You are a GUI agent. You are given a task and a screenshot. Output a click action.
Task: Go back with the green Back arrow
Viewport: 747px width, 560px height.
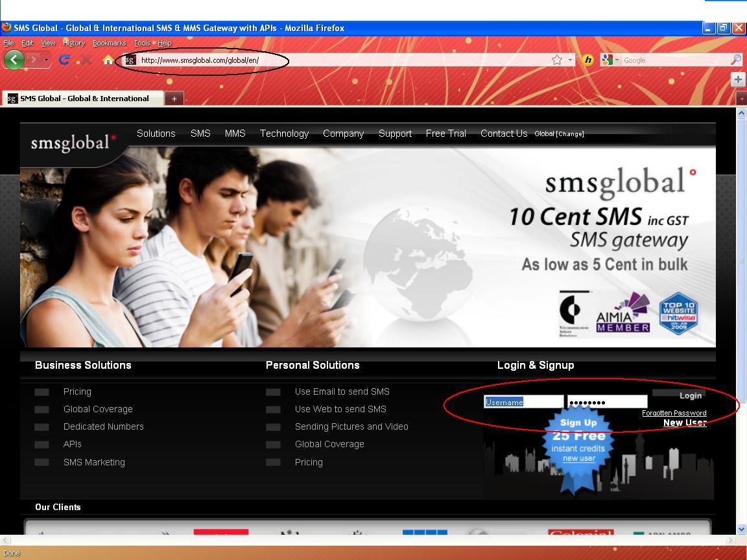point(14,60)
